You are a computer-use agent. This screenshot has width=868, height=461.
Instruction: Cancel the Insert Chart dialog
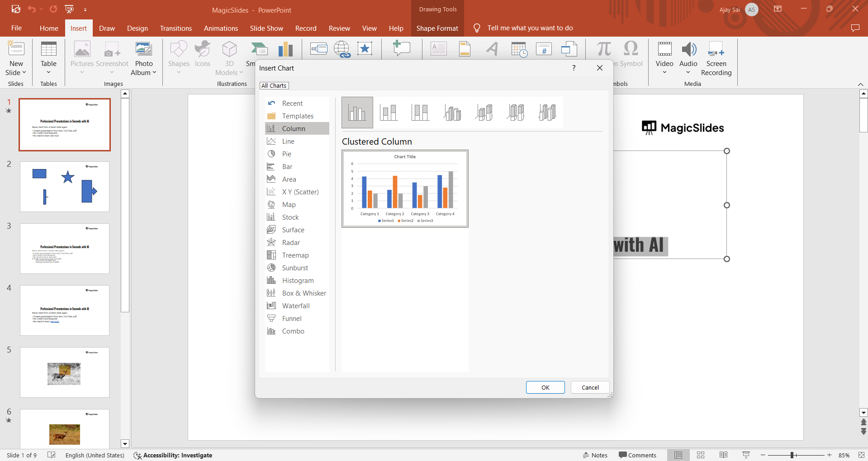(x=590, y=387)
